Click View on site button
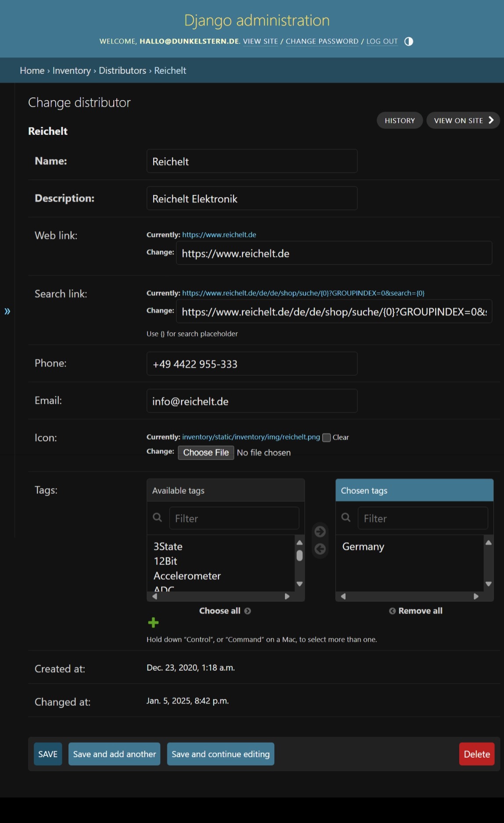The image size is (504, 823). (463, 120)
